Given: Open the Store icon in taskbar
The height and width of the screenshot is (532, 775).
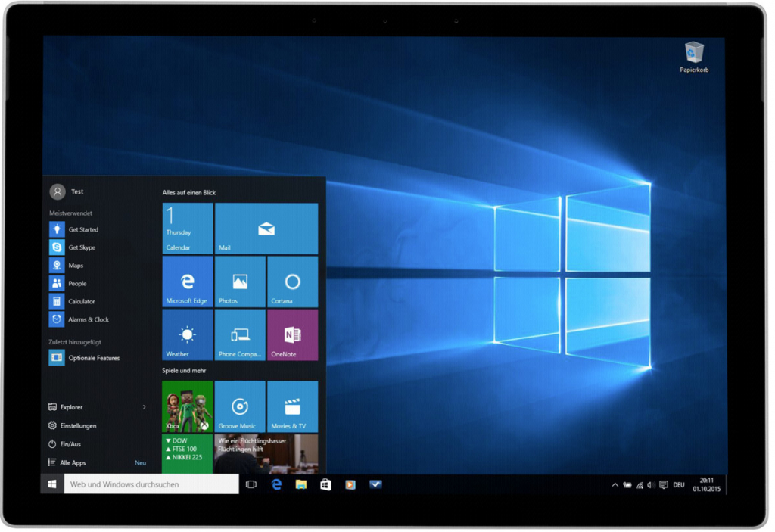Looking at the screenshot, I should pos(325,484).
